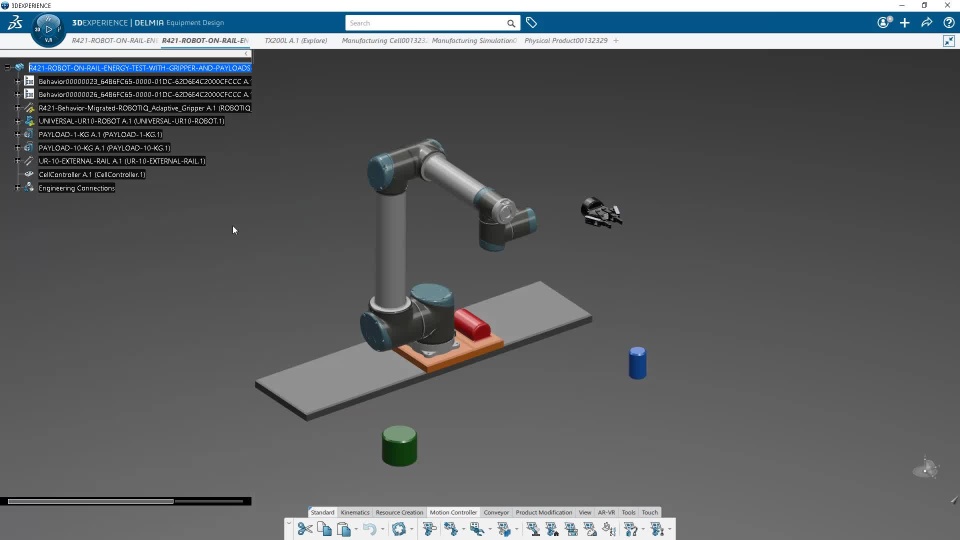The width and height of the screenshot is (960, 540).
Task: Click the Undo arrow icon
Action: [x=369, y=528]
